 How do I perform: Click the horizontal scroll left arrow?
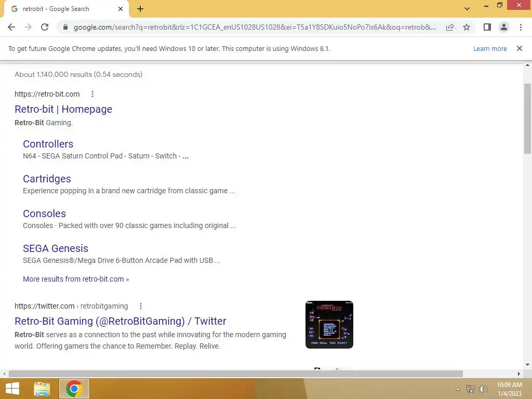pyautogui.click(x=4, y=374)
